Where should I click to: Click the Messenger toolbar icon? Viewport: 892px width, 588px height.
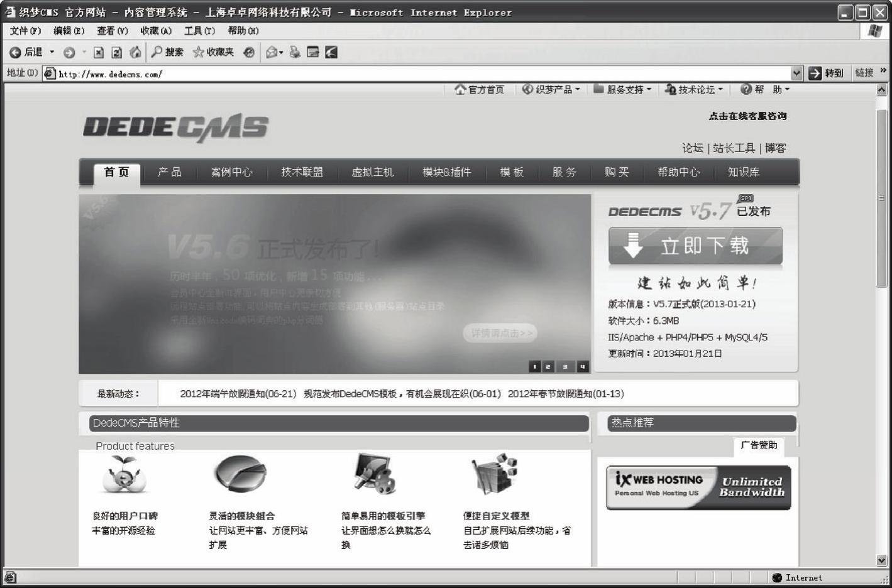(331, 52)
